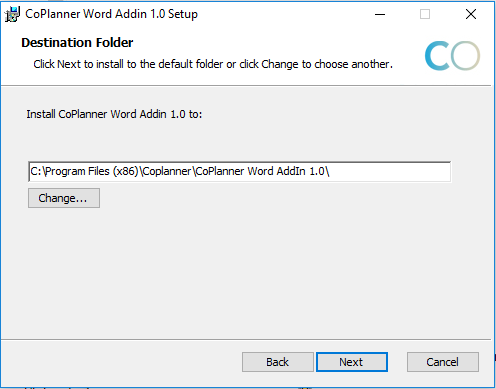Image resolution: width=496 pixels, height=389 pixels.
Task: Click 'Install CoPlanner Word Addin 1.0 to:' label
Action: pyautogui.click(x=114, y=114)
